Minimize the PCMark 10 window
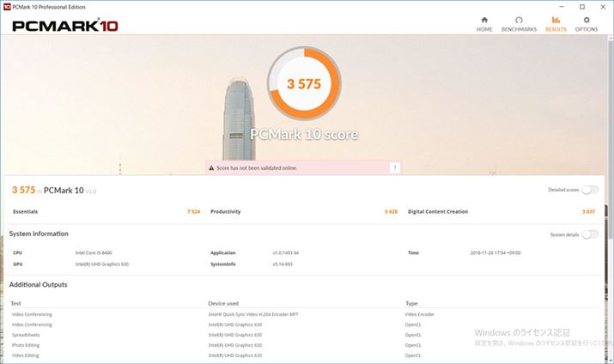Image resolution: width=614 pixels, height=364 pixels. [562, 6]
